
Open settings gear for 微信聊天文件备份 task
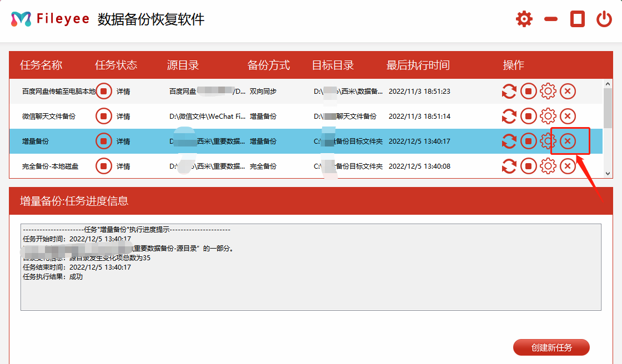pyautogui.click(x=548, y=116)
